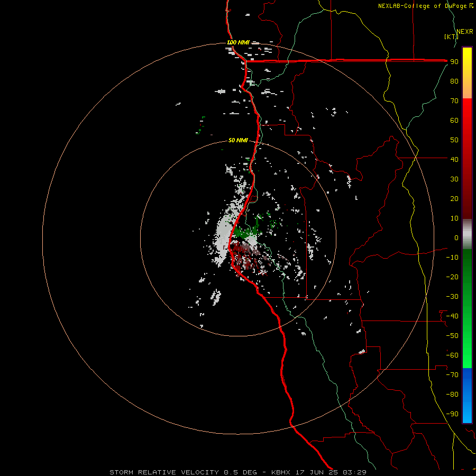Choose the -80 value on the scale
This screenshot has height=476, width=476.
[452, 395]
